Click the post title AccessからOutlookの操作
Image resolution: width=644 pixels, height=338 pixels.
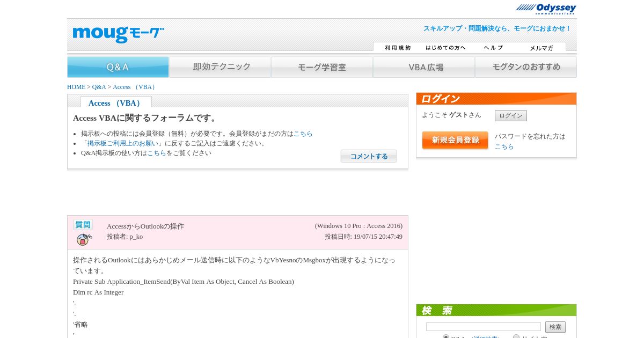tap(145, 226)
